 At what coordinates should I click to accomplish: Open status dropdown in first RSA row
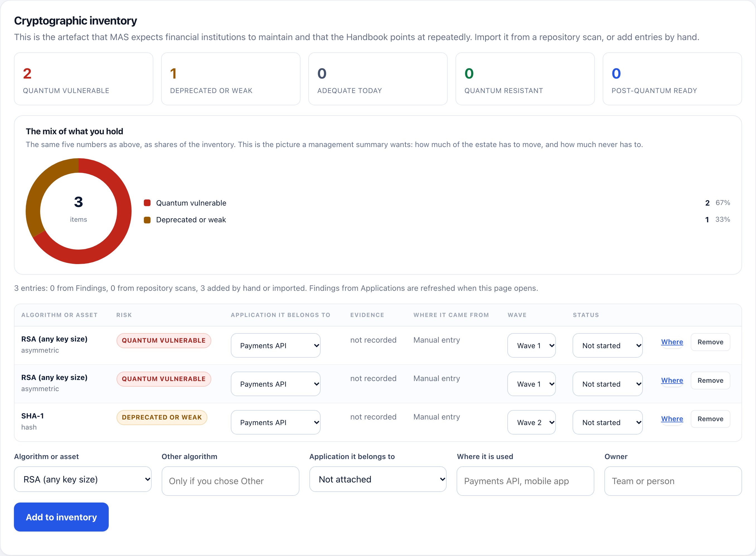[x=607, y=345]
